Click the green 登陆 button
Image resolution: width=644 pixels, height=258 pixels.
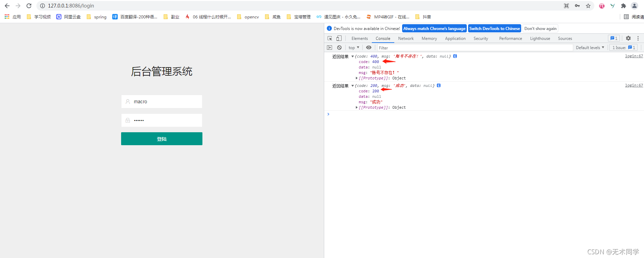point(162,139)
